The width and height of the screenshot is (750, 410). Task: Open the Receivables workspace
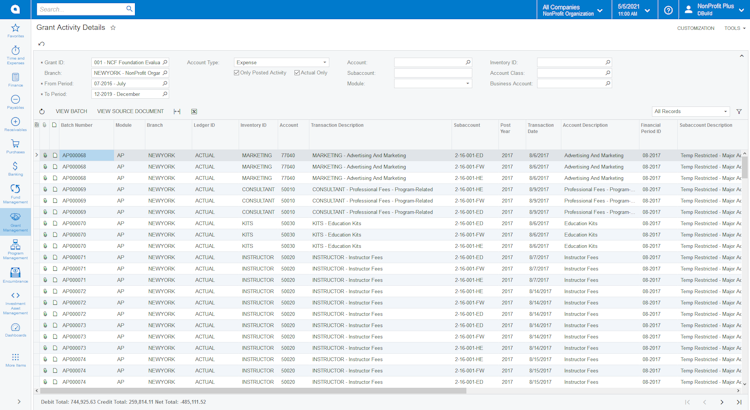[15, 124]
